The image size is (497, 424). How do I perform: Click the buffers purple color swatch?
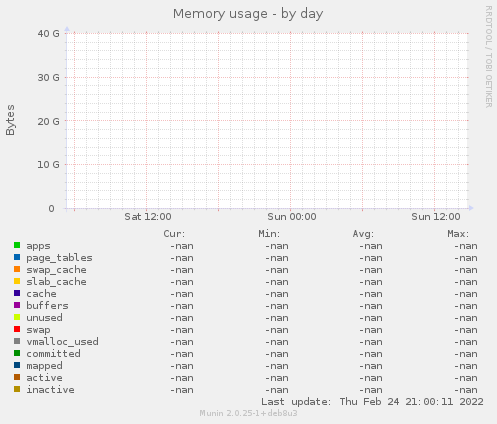tap(17, 305)
